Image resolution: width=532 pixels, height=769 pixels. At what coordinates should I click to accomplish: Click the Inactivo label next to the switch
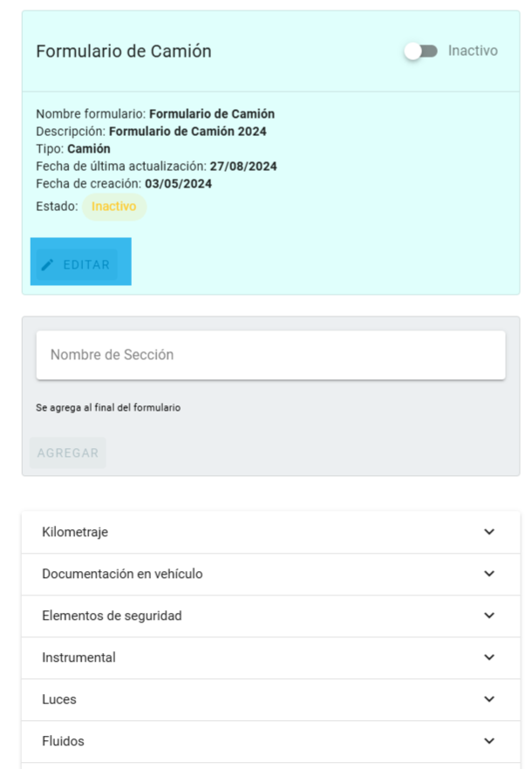coord(475,51)
